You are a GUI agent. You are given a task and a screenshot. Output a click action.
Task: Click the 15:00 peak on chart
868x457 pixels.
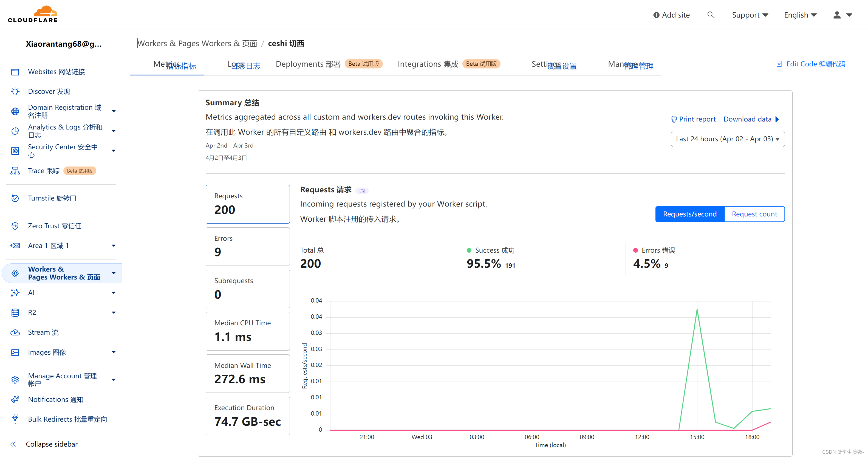pyautogui.click(x=697, y=309)
